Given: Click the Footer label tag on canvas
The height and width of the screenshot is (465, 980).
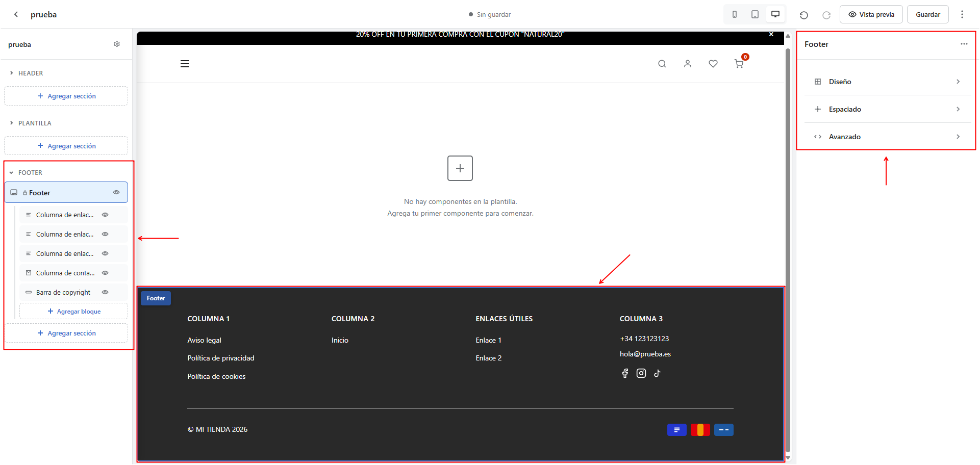Looking at the screenshot, I should tap(156, 298).
